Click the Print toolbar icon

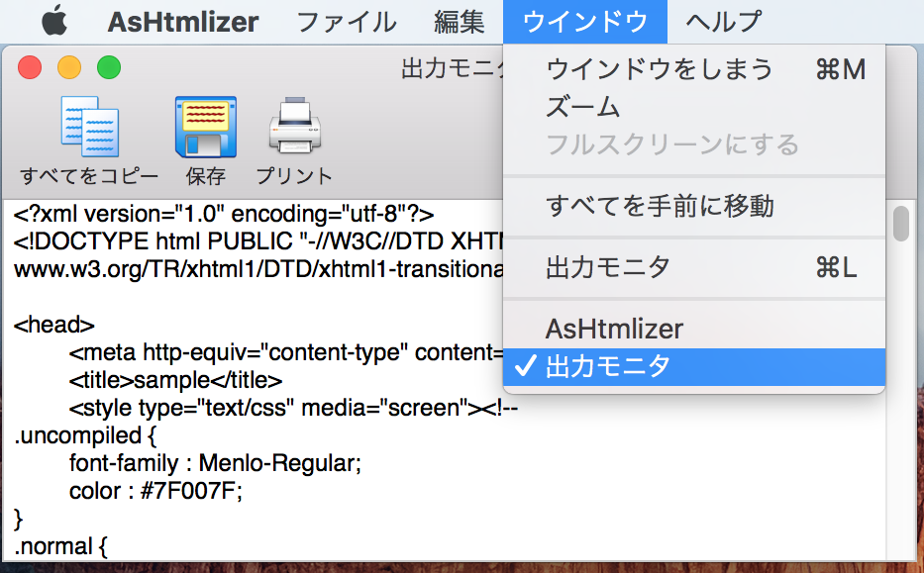click(x=294, y=128)
